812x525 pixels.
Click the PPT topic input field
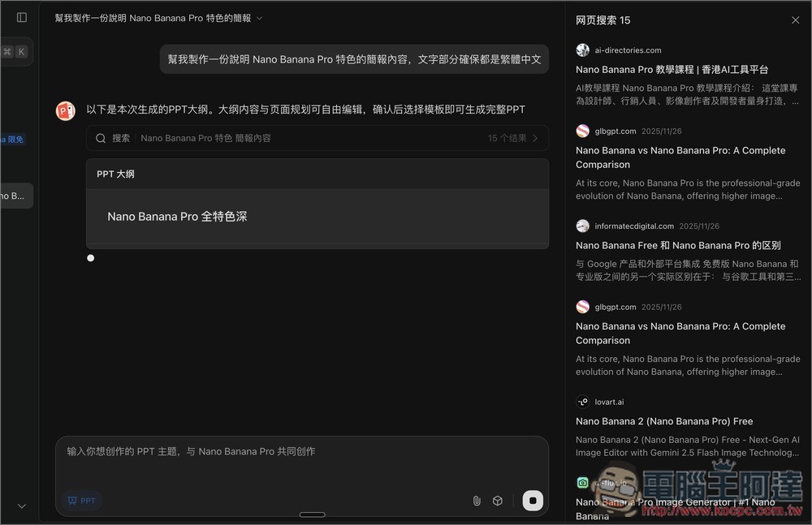300,451
